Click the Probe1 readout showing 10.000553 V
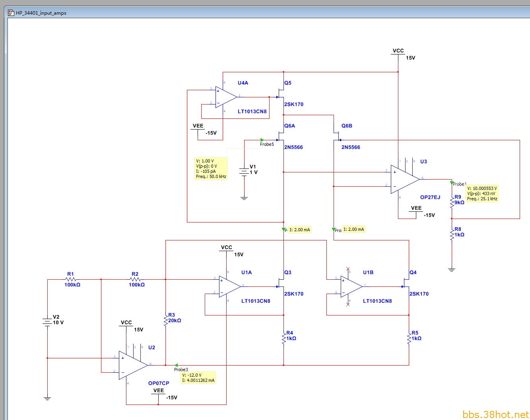 [x=482, y=194]
